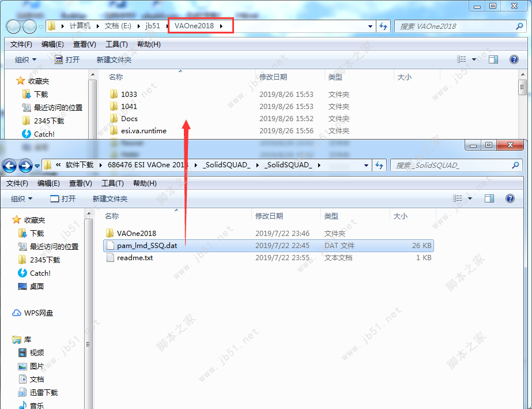Screen dimensions: 532x409
Task: Click Forward arrow in _SolidSQUAD_ window
Action: (25, 166)
